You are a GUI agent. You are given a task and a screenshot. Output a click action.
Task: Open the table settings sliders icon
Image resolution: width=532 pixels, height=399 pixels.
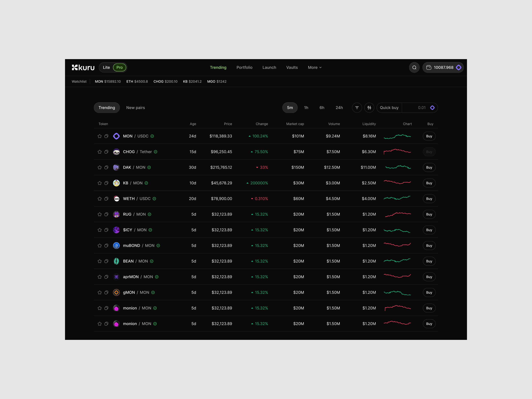pos(369,108)
